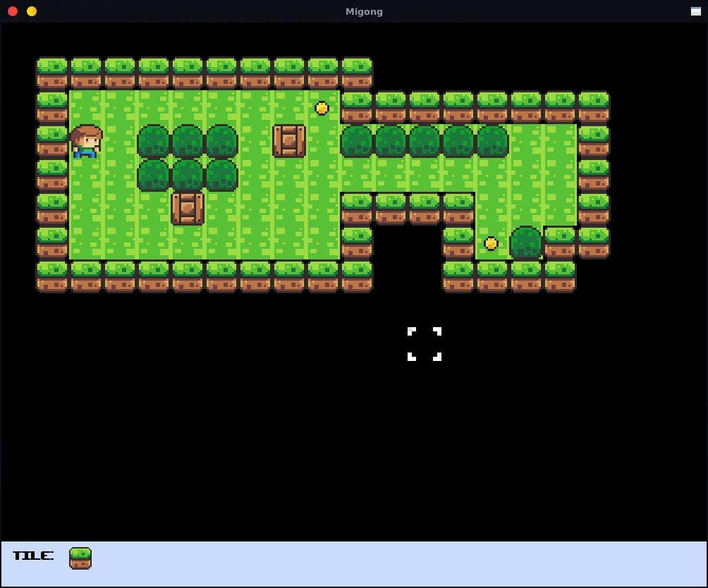Minimize Migong using the yellow button
Viewport: 708px width, 588px height.
coord(32,11)
